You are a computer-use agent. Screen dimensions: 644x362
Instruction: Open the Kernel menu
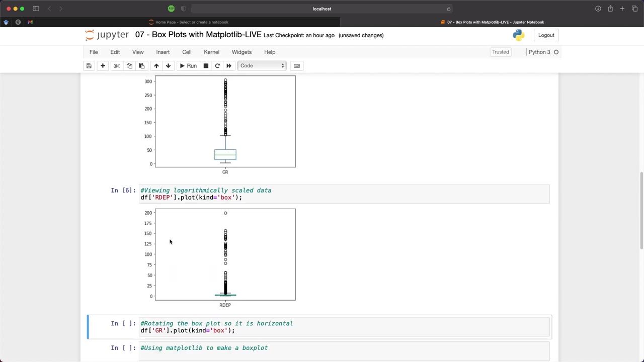point(212,52)
